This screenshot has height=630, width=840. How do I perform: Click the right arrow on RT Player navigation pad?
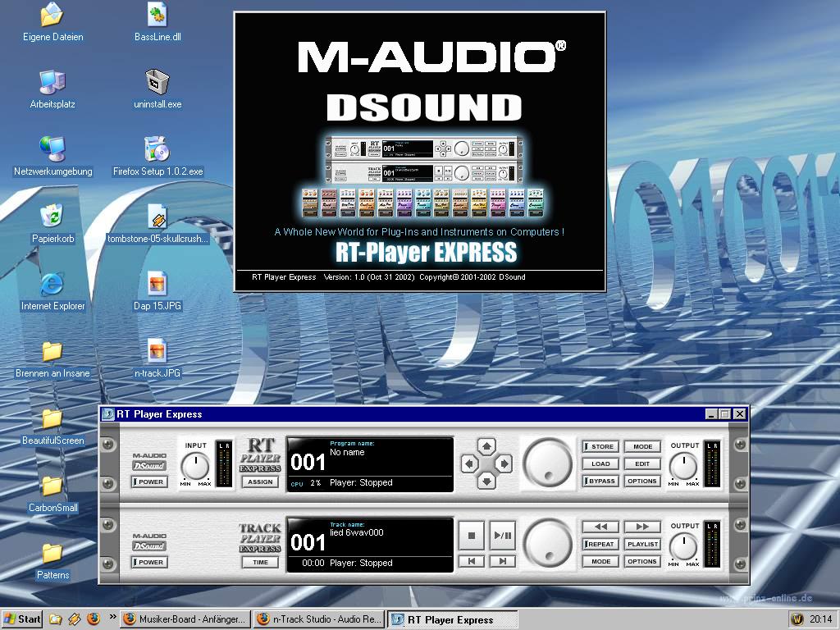click(x=504, y=463)
